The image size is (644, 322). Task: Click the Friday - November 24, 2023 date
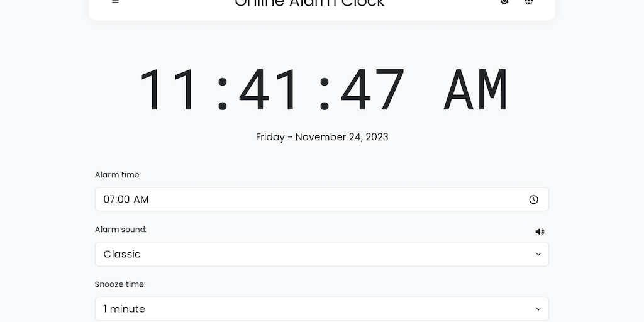(322, 137)
